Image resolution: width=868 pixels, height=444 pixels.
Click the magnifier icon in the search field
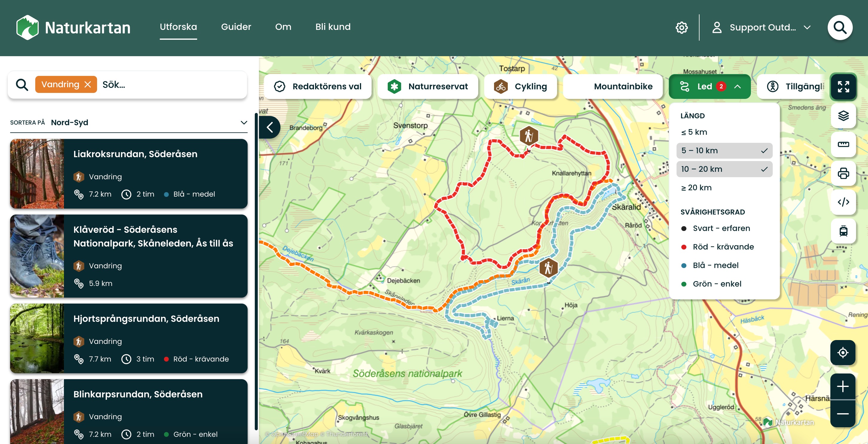(x=22, y=85)
